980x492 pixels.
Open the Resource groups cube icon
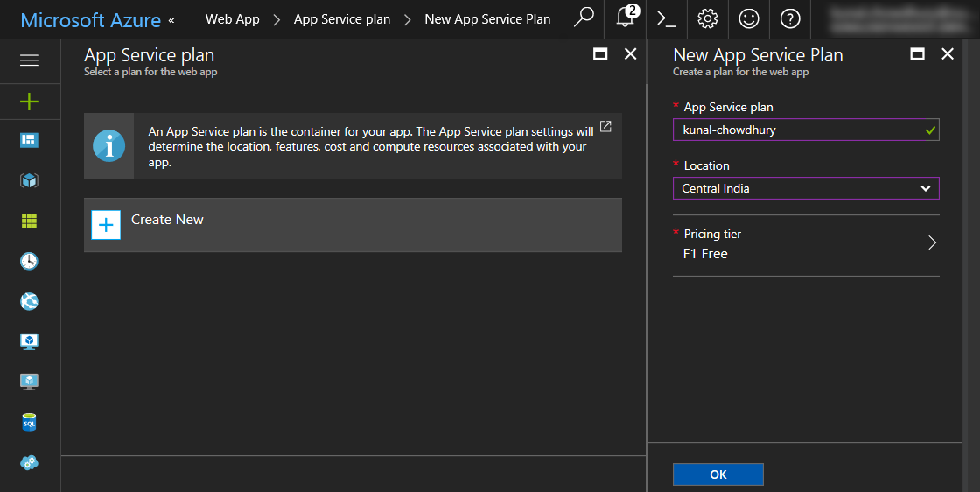tap(30, 180)
